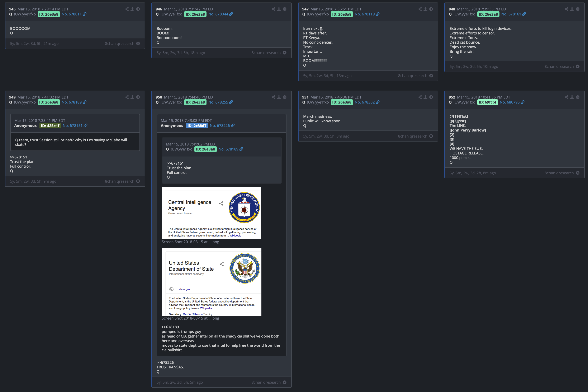Click the circle-x icon in post 950's footer
The image size is (588, 392).
tap(285, 382)
